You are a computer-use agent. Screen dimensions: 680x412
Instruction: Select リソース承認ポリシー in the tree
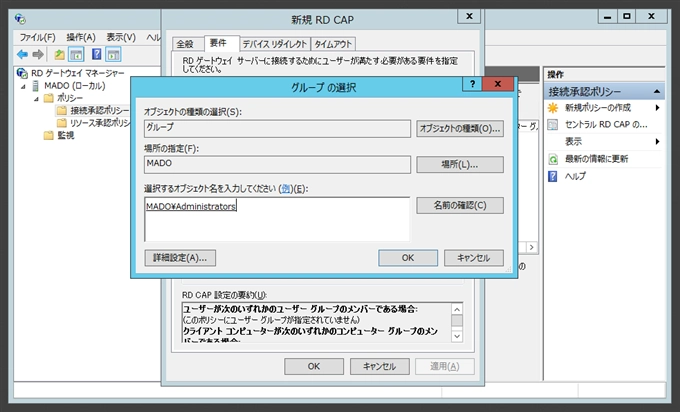[x=100, y=123]
